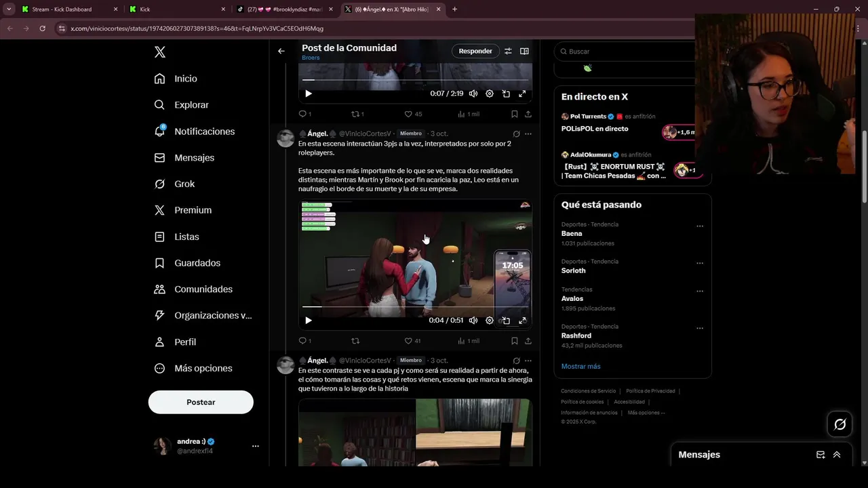
Task: Open options for Sorloth trend
Action: pyautogui.click(x=700, y=264)
